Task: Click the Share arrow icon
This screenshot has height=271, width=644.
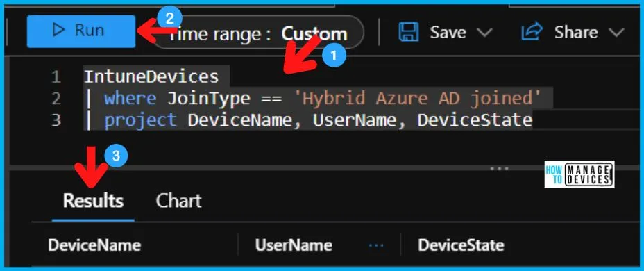Action: pos(532,32)
